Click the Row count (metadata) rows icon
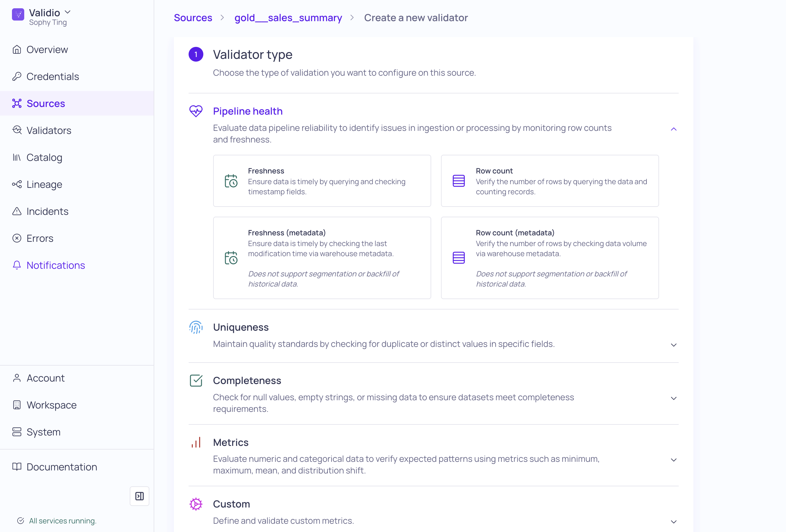The height and width of the screenshot is (532, 786). tap(458, 258)
